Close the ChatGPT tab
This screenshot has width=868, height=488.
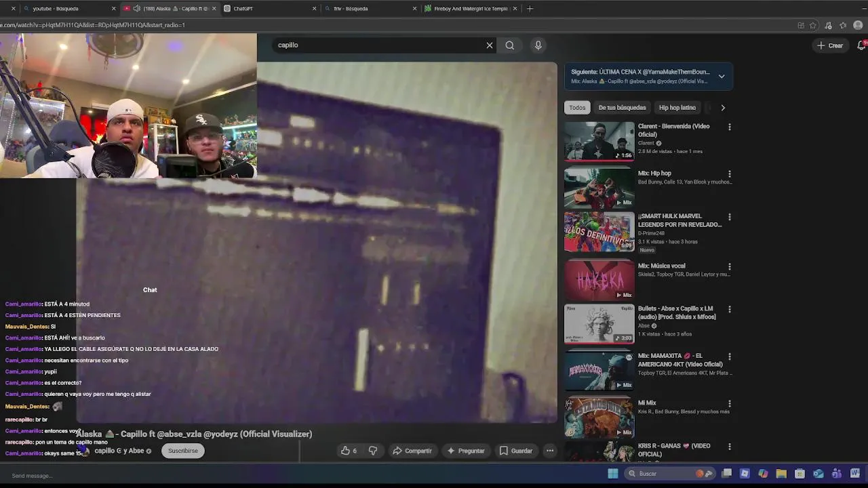click(315, 9)
